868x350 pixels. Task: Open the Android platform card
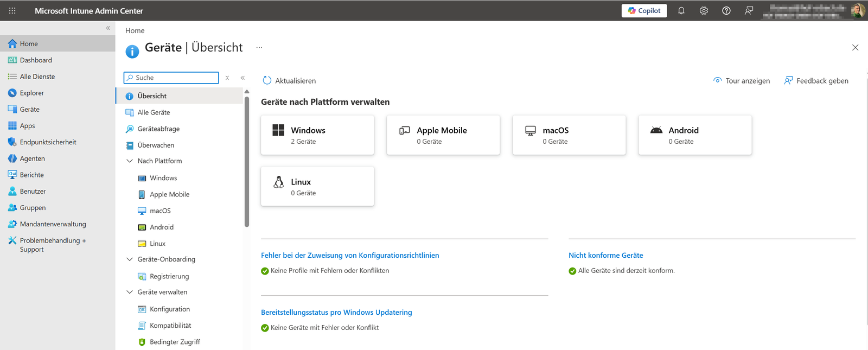(695, 135)
